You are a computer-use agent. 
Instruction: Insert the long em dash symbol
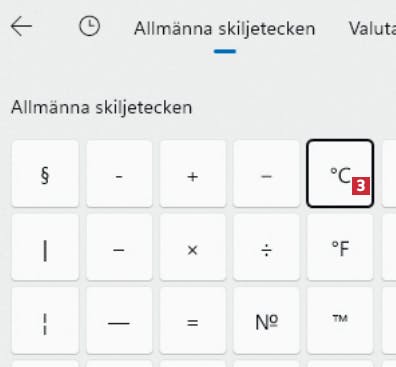coord(119,321)
